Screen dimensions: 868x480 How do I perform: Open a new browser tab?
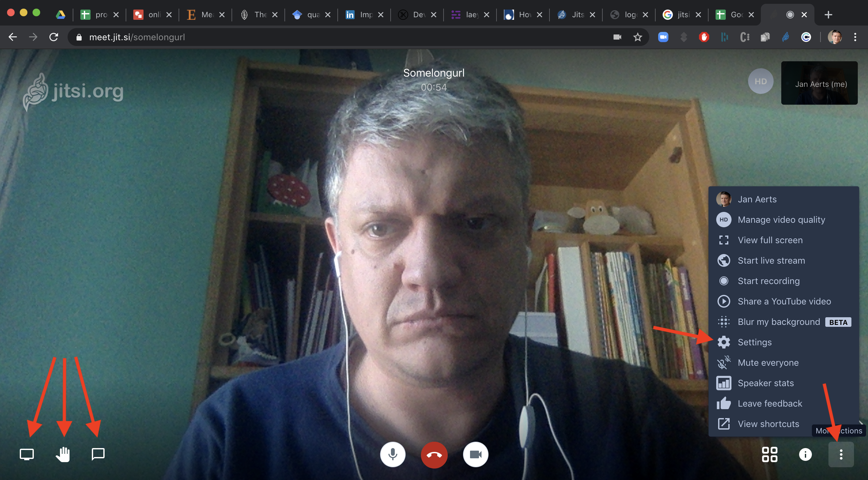(828, 14)
